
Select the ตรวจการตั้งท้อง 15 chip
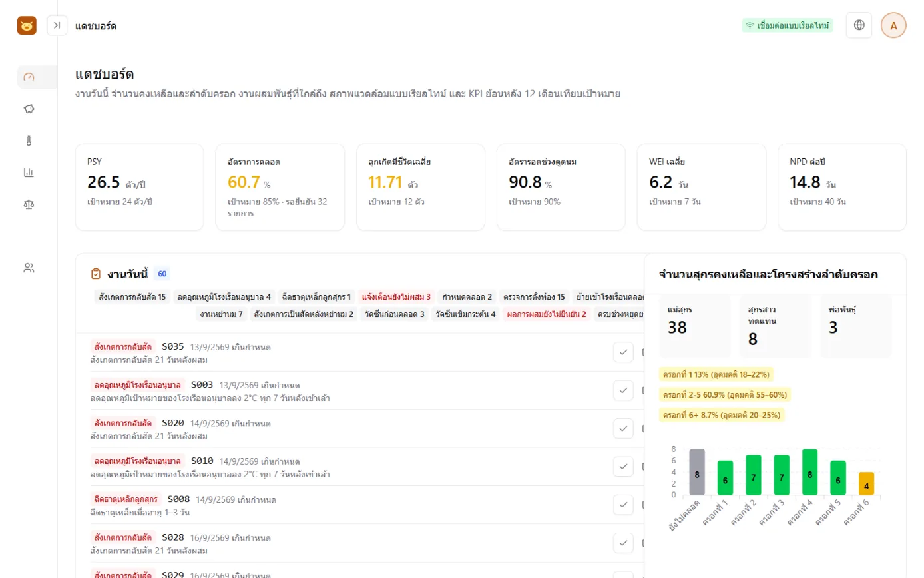pyautogui.click(x=535, y=297)
